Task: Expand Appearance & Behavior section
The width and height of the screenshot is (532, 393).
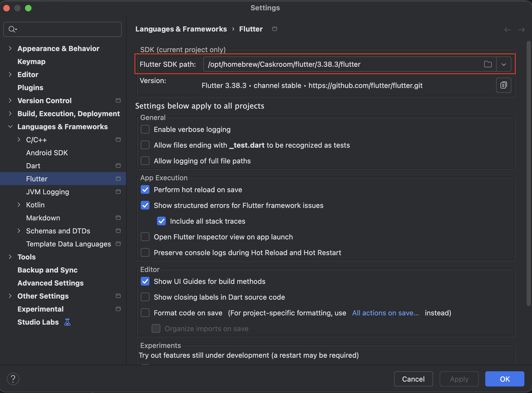Action: click(x=10, y=49)
